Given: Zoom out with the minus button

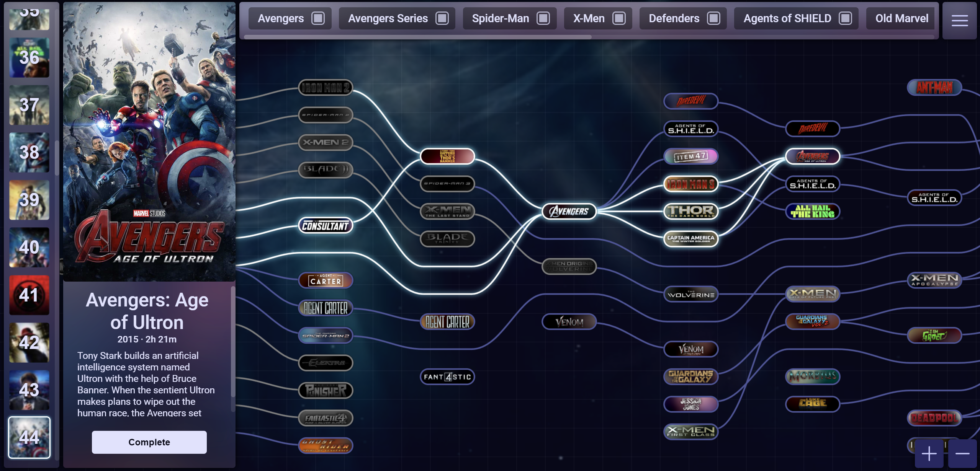Looking at the screenshot, I should (962, 454).
